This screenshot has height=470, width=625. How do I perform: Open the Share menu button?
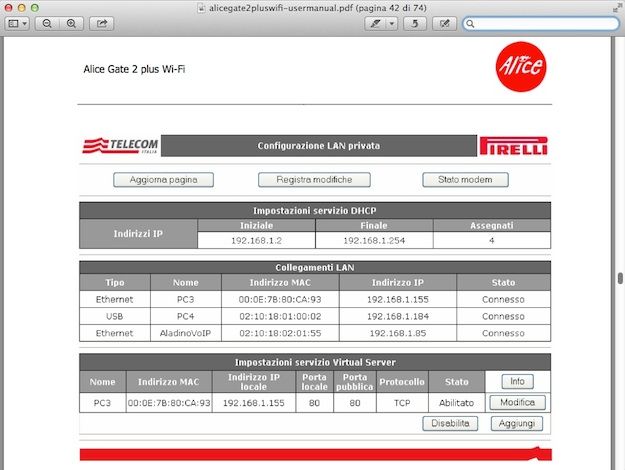pyautogui.click(x=102, y=24)
